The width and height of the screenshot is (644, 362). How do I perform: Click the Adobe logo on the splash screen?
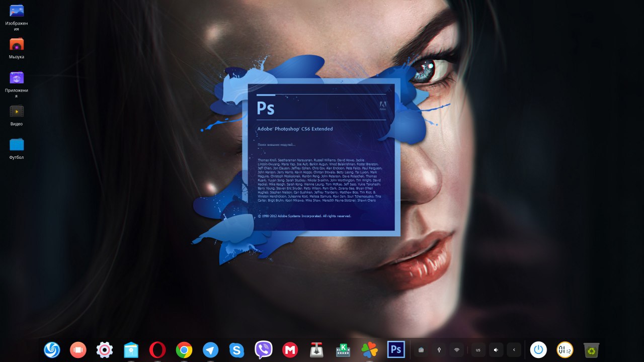point(382,106)
